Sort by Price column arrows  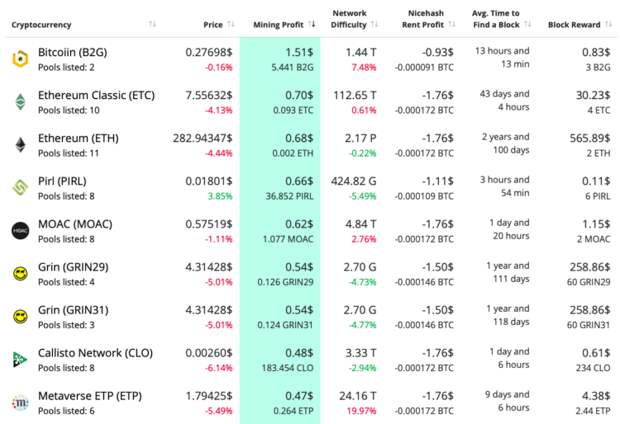(x=231, y=25)
